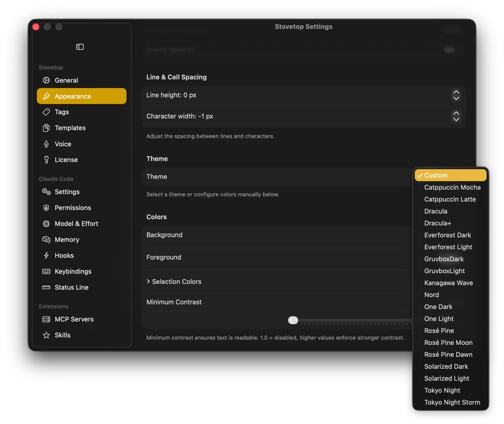Open the License page
This screenshot has width=504, height=424.
82,160
